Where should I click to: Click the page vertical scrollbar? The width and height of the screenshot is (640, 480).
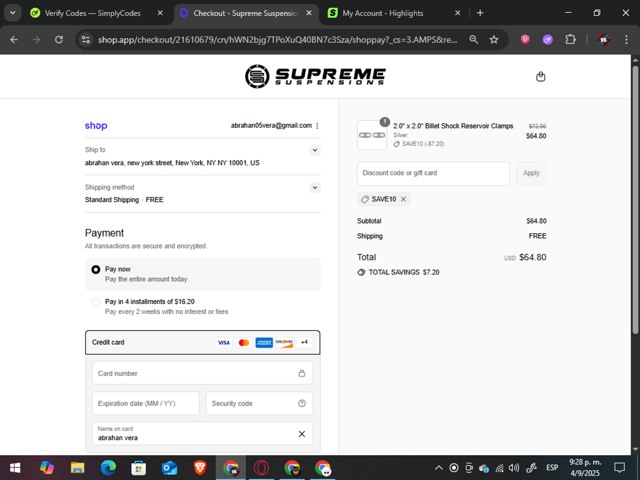coord(635,200)
